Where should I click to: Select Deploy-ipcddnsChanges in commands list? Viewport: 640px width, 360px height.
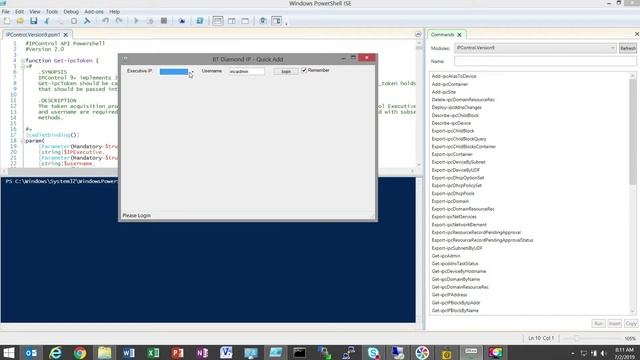coord(457,107)
